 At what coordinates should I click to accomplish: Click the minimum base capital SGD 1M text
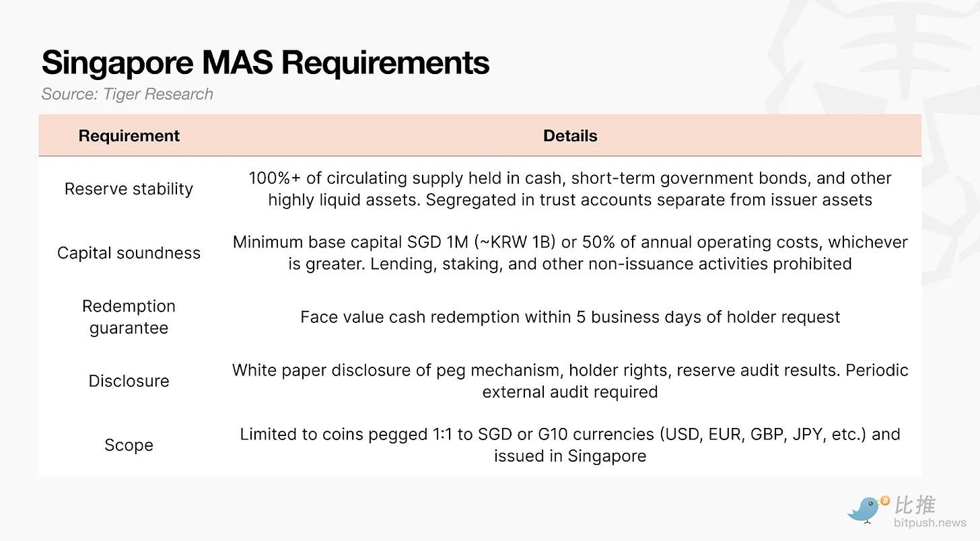tap(570, 242)
